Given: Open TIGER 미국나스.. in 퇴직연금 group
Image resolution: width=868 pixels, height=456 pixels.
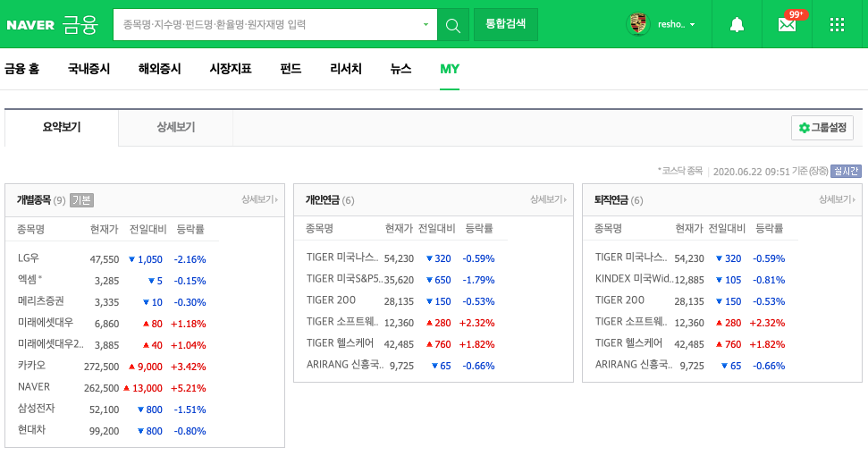Looking at the screenshot, I should click(631, 258).
